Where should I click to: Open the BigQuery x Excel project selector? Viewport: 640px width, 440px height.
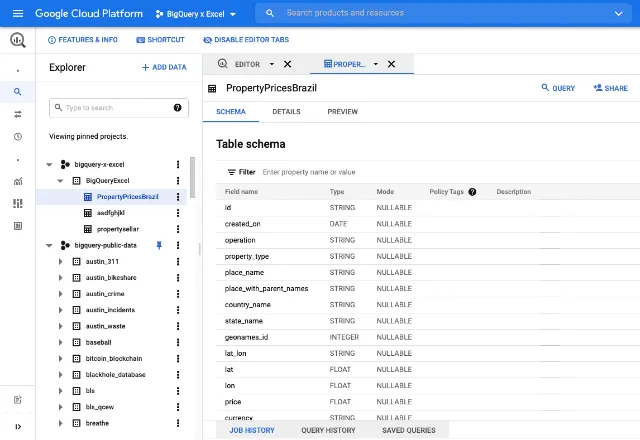(196, 14)
